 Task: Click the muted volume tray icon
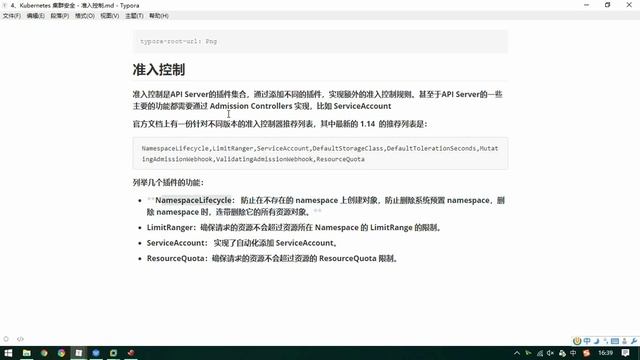pyautogui.click(x=551, y=353)
